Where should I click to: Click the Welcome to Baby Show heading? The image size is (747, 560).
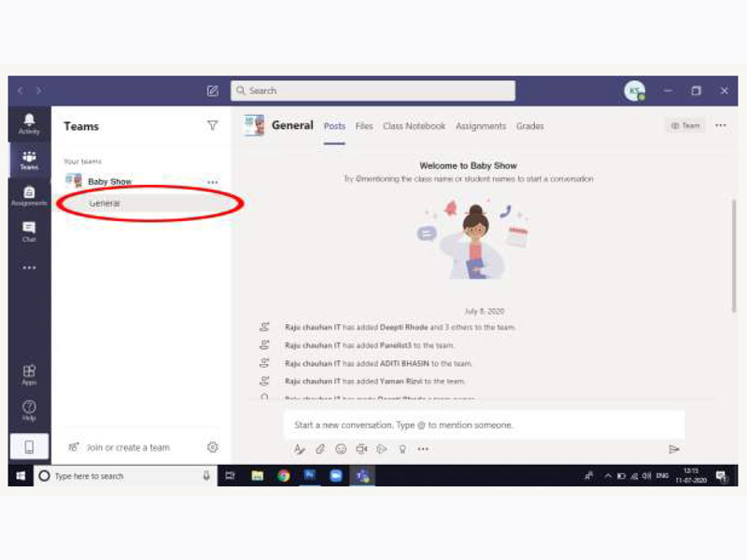point(468,166)
